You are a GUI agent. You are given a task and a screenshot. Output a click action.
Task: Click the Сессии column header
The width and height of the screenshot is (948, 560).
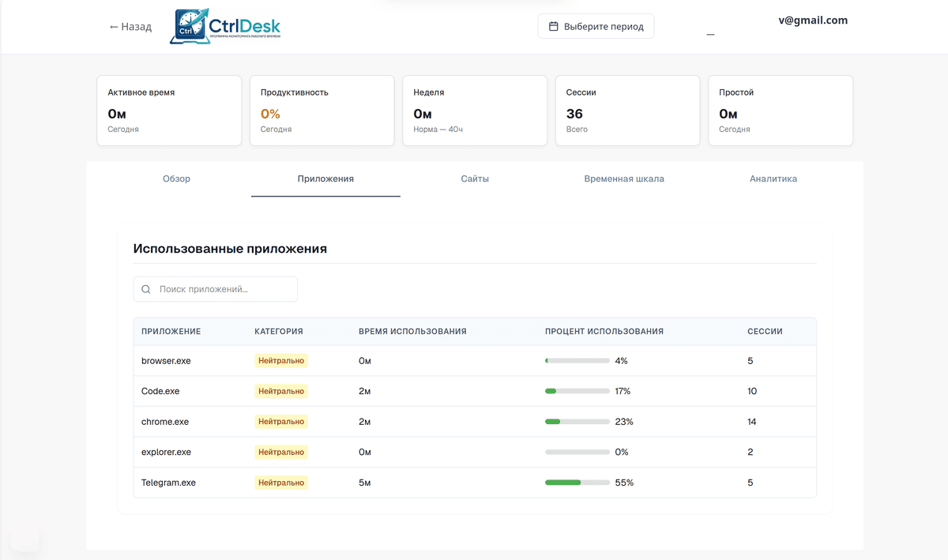[765, 332]
